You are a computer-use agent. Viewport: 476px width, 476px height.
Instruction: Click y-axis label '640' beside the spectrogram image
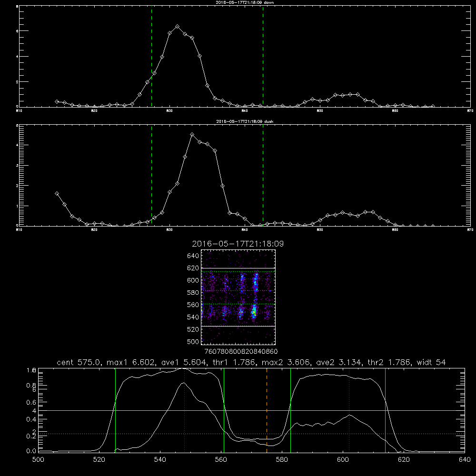pos(193,256)
